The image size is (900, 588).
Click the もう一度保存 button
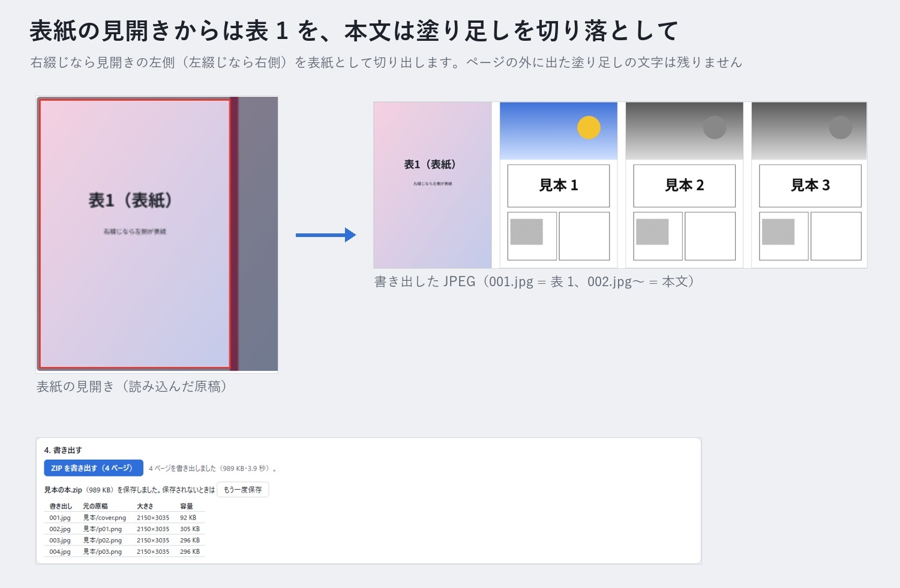243,490
